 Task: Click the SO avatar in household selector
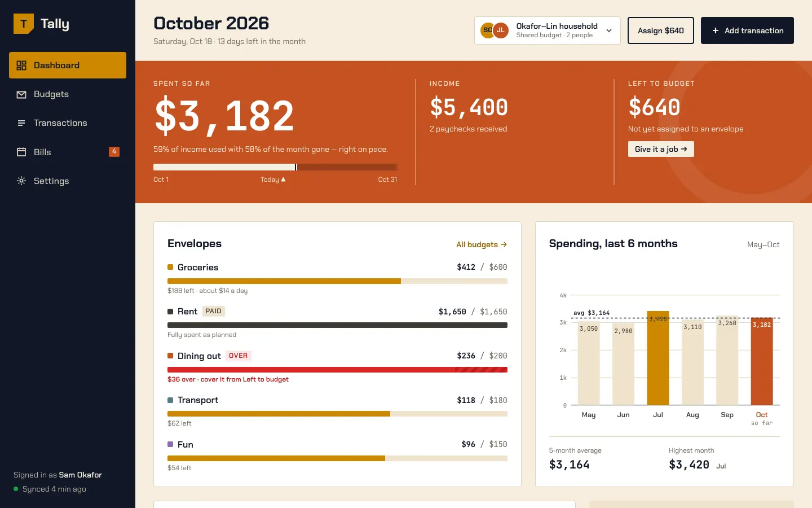[487, 30]
